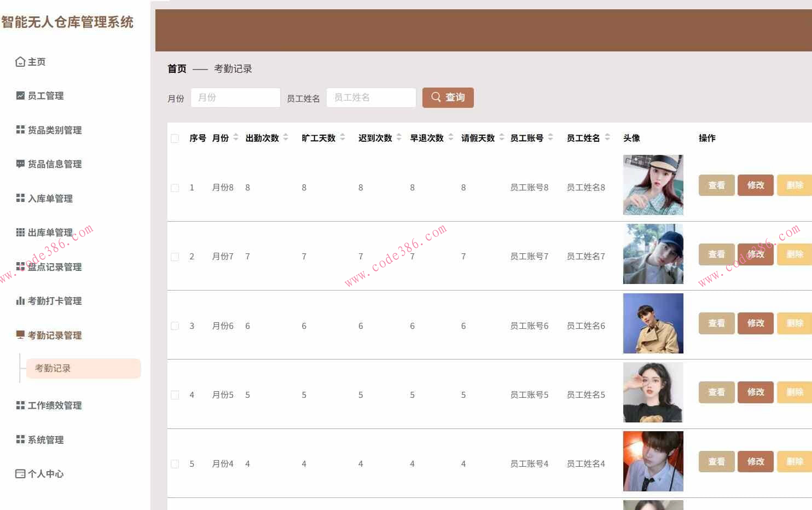Select the 主页 home icon

coord(20,61)
